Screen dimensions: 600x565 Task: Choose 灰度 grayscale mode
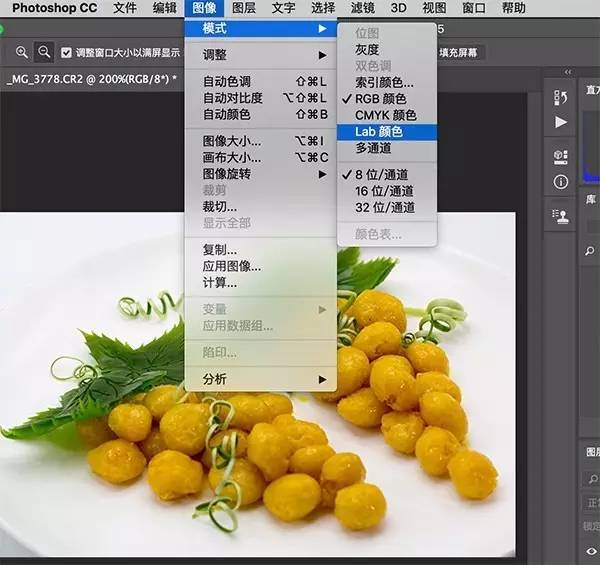coord(387,49)
